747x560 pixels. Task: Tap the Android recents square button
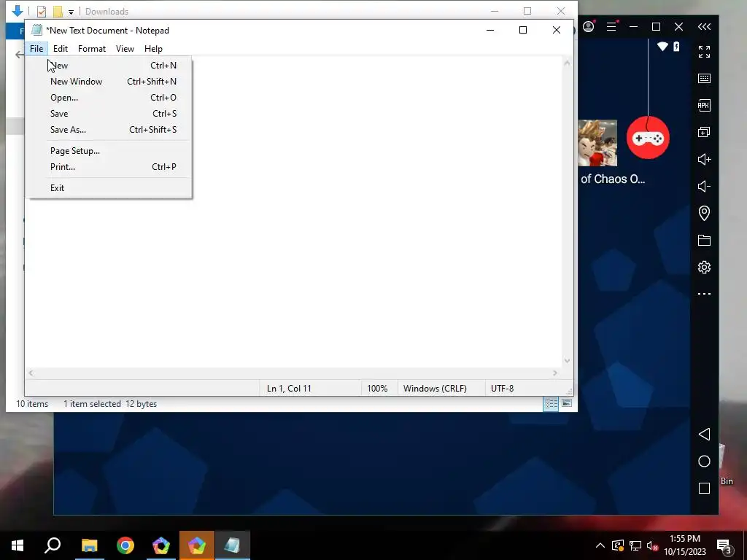[704, 488]
